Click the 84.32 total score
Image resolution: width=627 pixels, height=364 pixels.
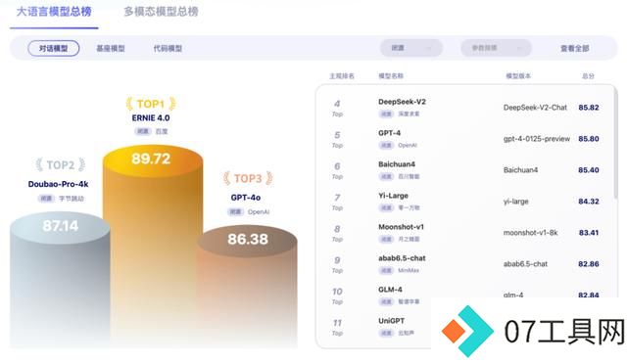tap(589, 202)
